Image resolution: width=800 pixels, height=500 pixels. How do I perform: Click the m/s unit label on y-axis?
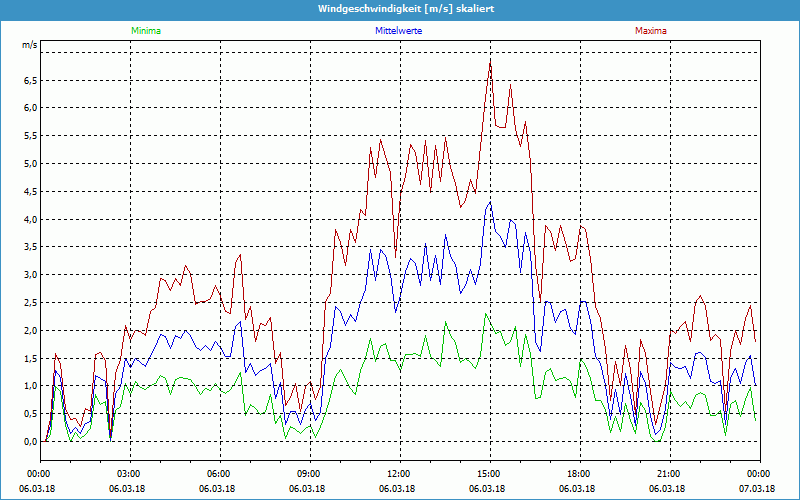click(29, 45)
